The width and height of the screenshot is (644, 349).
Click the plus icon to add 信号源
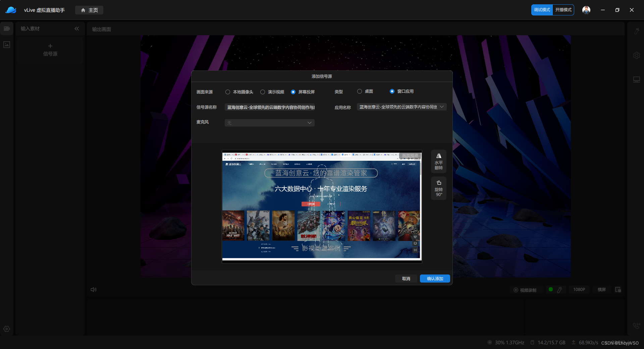click(x=50, y=46)
